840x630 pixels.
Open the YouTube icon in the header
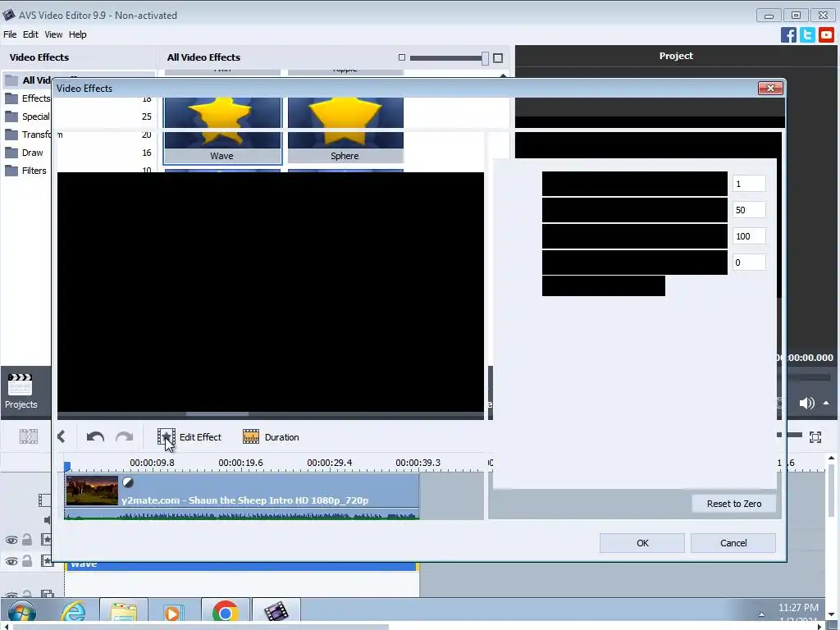[826, 34]
